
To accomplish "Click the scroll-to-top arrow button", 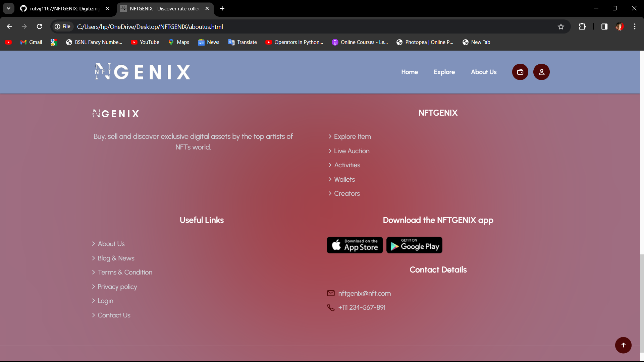I will tap(623, 345).
